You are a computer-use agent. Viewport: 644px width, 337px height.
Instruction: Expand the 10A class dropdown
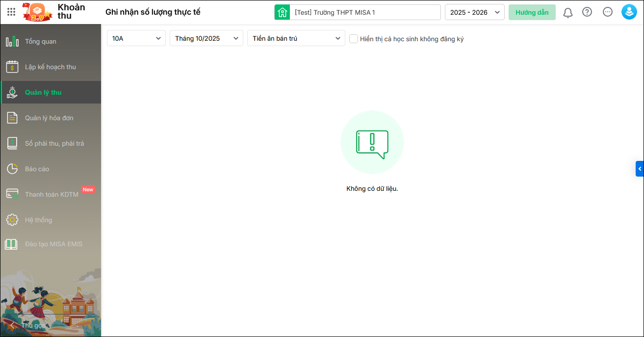pos(136,38)
